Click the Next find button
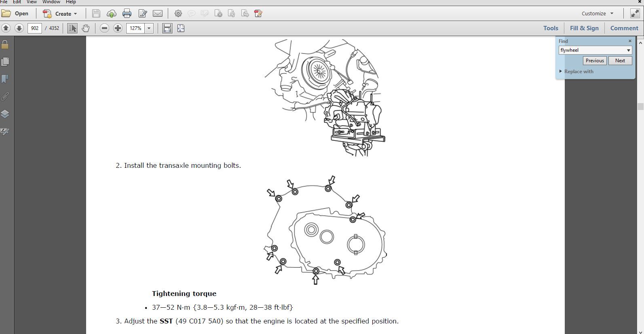The width and height of the screenshot is (644, 334). click(620, 61)
